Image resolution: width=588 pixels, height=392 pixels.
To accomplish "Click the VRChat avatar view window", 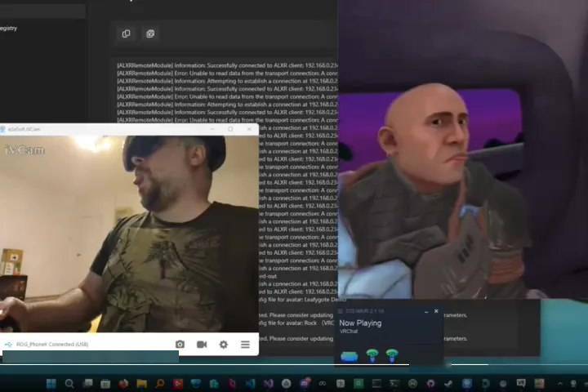I will click(x=463, y=149).
